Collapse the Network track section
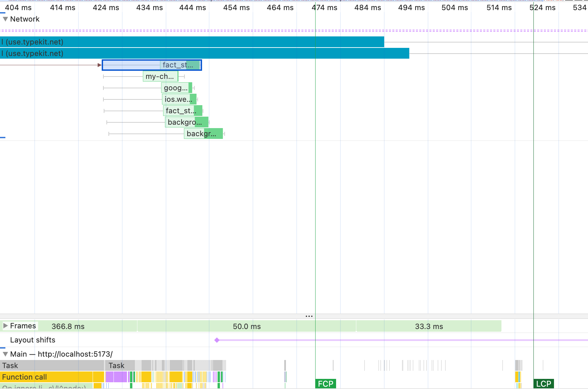 click(5, 19)
